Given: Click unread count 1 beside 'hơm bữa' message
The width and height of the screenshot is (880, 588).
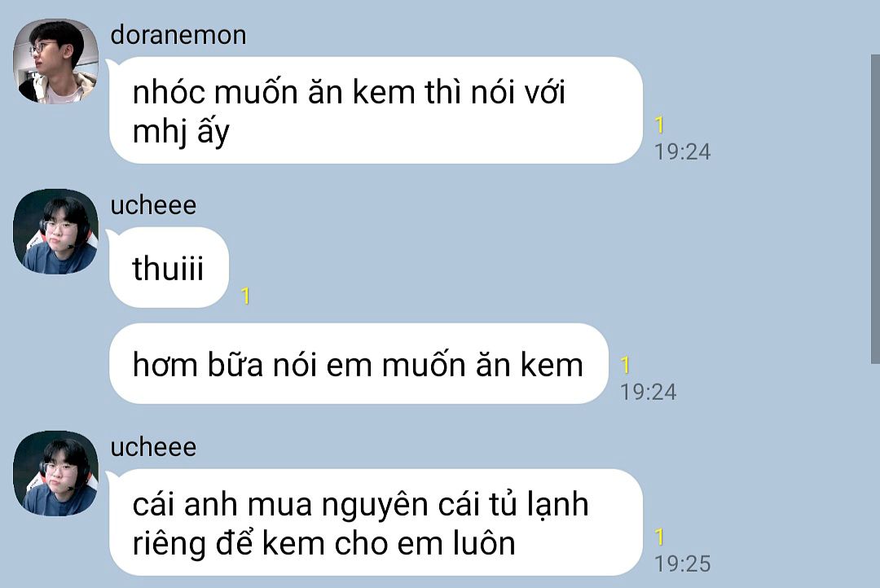Looking at the screenshot, I should [626, 365].
